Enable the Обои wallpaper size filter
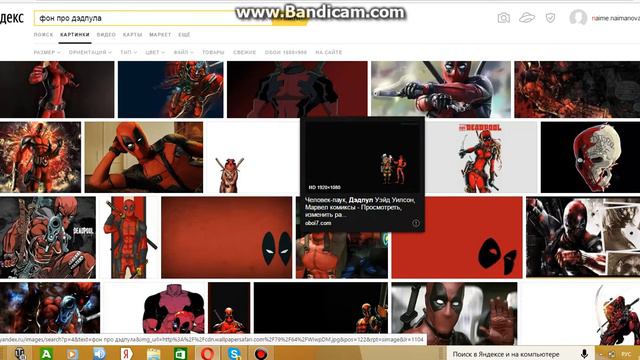Image resolution: width=640 pixels, height=360 pixels. point(286,52)
